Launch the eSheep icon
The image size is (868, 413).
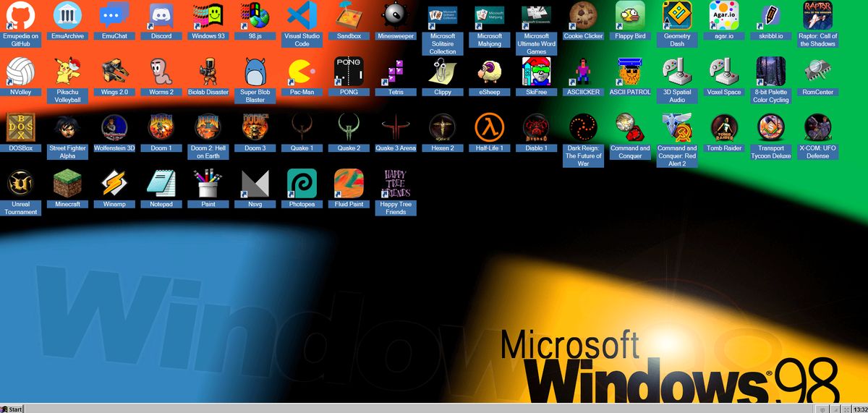(490, 72)
